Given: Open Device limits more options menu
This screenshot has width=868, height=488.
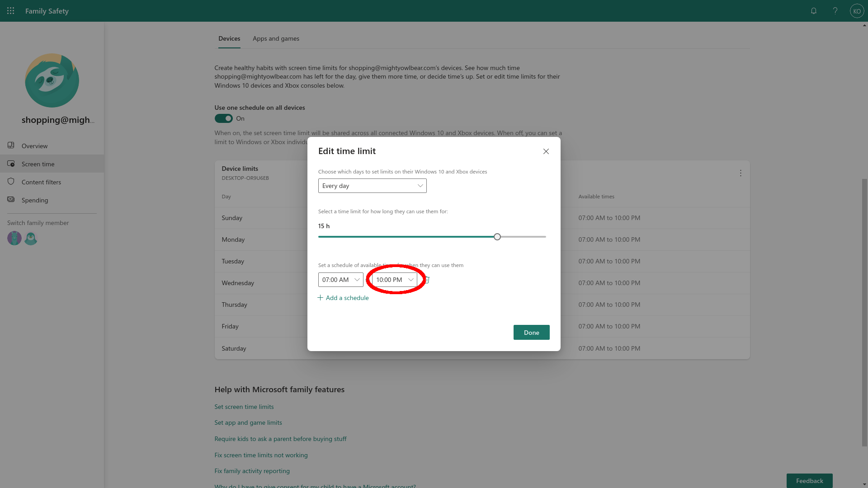Looking at the screenshot, I should tap(741, 173).
